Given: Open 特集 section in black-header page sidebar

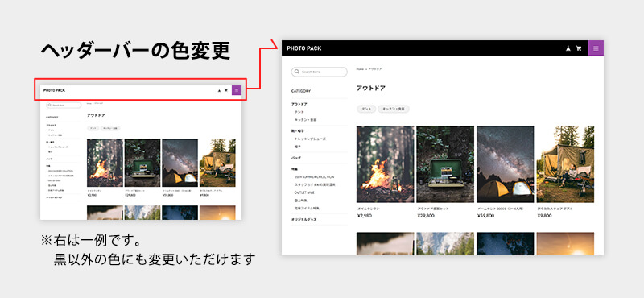Looking at the screenshot, I should (295, 169).
